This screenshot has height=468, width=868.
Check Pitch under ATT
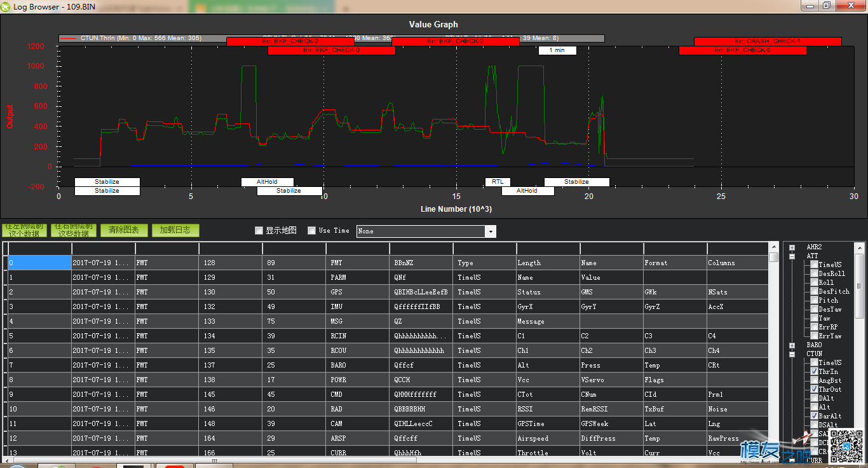pyautogui.click(x=814, y=300)
